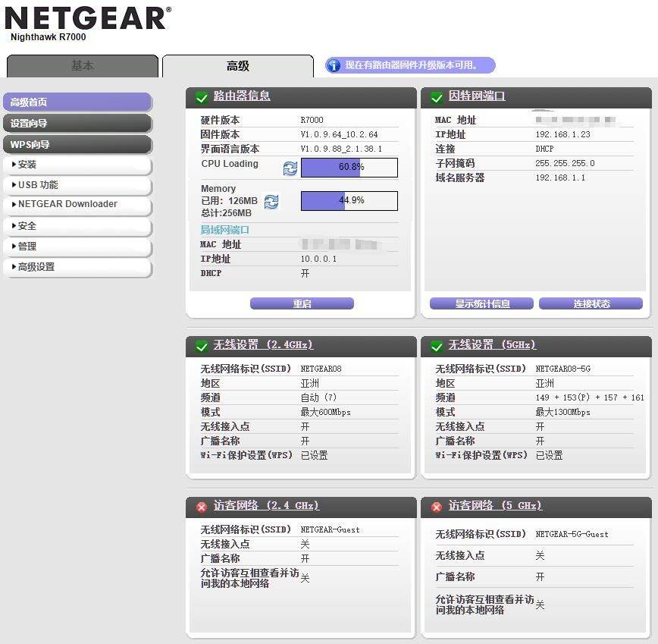Click the CPU Loading 60.8% progress bar
658x644 pixels.
(x=349, y=167)
